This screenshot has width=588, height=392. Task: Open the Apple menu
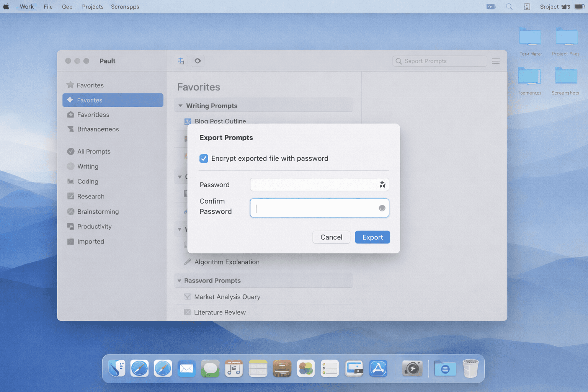[x=6, y=7]
